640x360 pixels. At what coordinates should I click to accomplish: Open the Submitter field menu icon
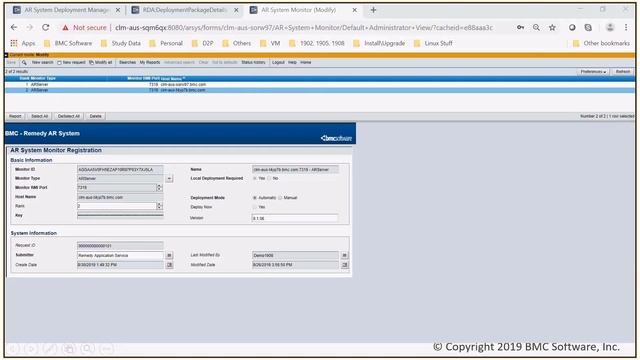(169, 256)
